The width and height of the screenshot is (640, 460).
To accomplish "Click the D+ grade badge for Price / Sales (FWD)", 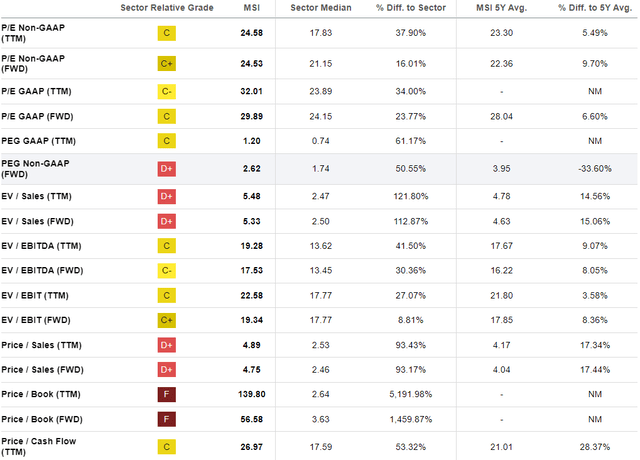I will click(167, 369).
